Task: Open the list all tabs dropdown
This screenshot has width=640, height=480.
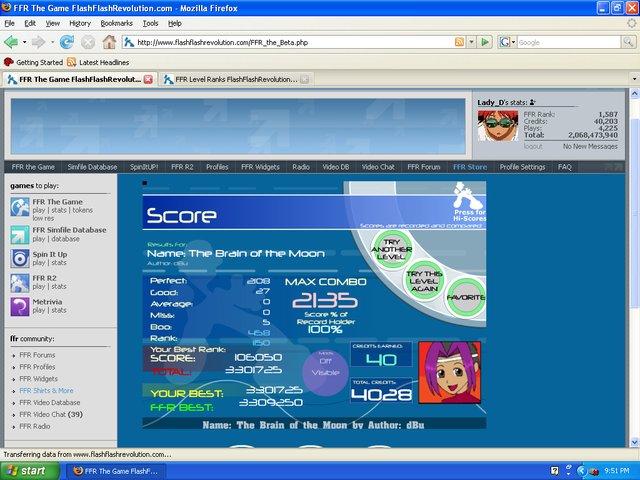Action: click(634, 79)
